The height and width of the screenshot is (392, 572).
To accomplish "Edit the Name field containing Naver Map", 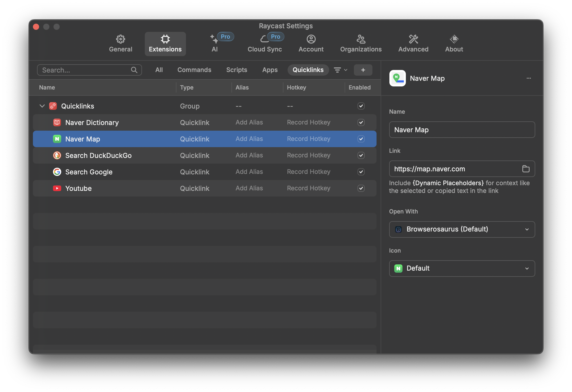I will [462, 130].
